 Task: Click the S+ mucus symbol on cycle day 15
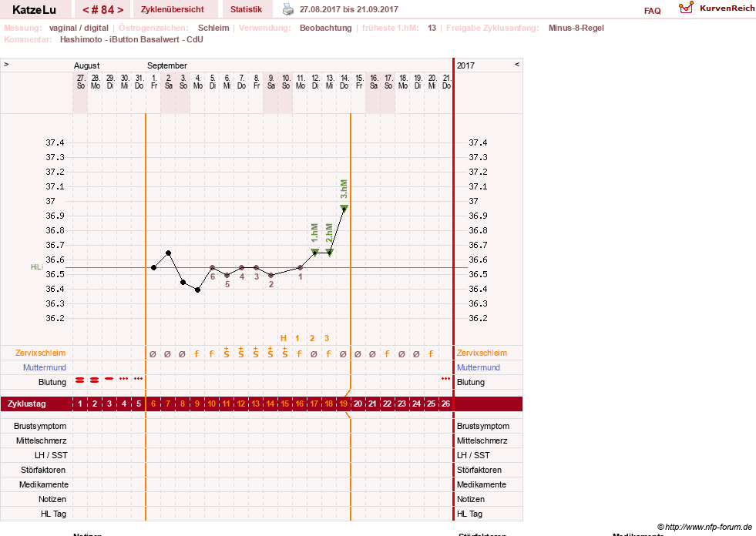(x=285, y=353)
